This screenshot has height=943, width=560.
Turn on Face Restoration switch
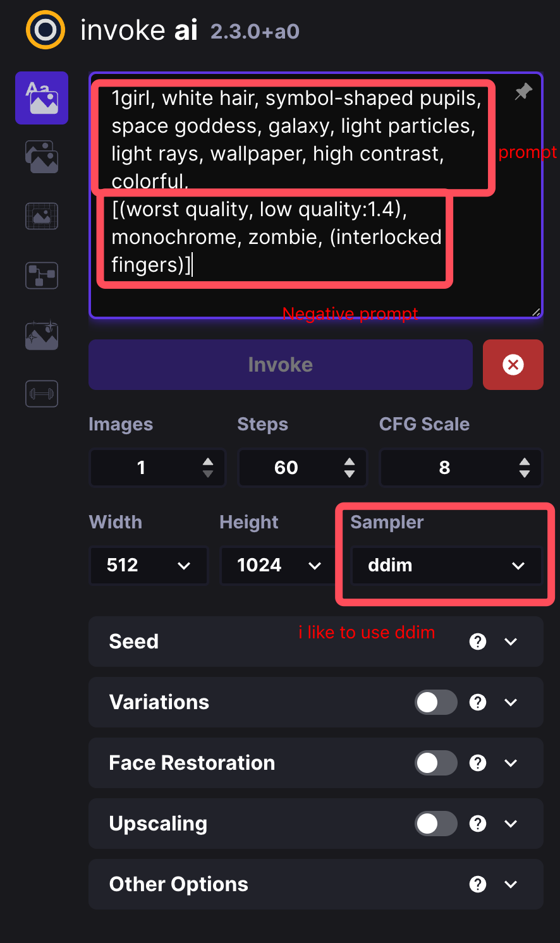[435, 763]
